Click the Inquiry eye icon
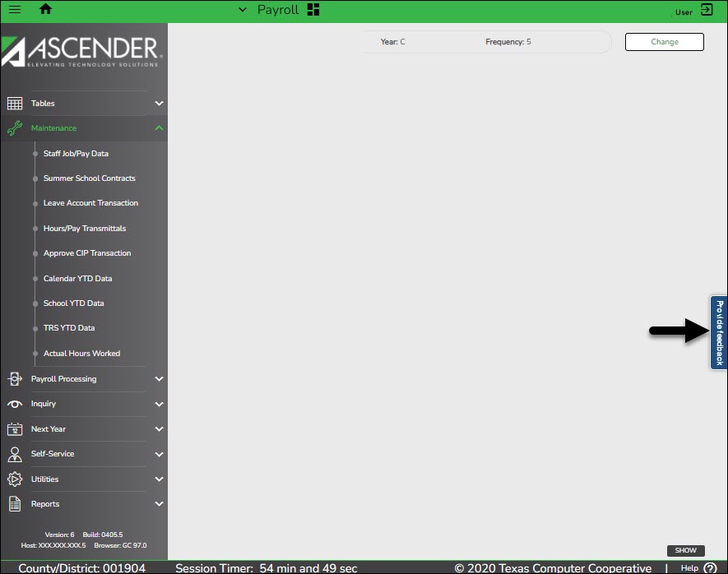This screenshot has height=574, width=728. [15, 404]
